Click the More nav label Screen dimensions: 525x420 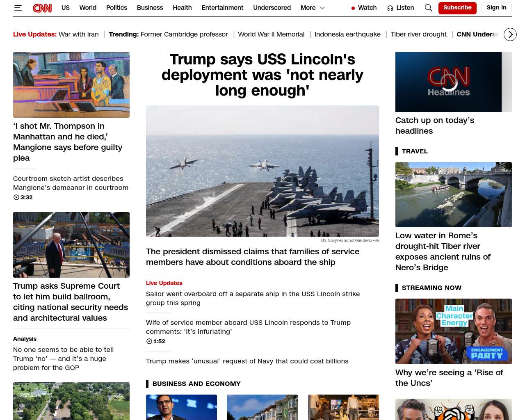tap(308, 8)
